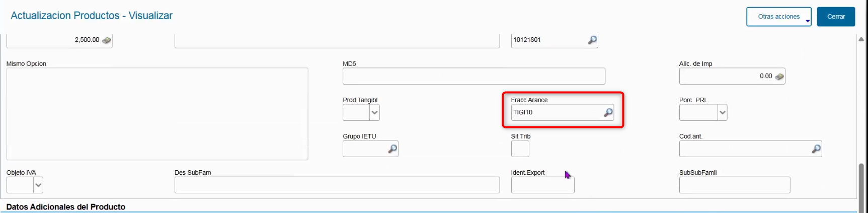Open the lookup for the 10121801 field
Image resolution: width=868 pixels, height=213 pixels.
592,40
